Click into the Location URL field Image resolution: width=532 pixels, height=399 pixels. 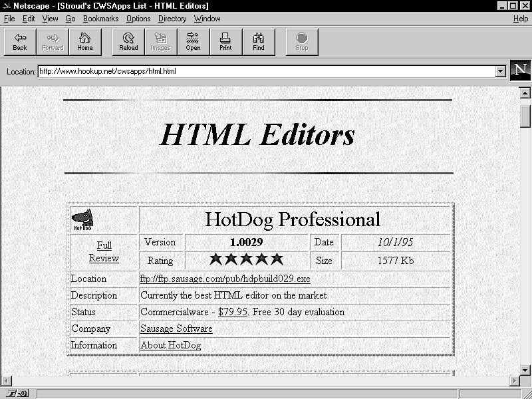(x=267, y=71)
